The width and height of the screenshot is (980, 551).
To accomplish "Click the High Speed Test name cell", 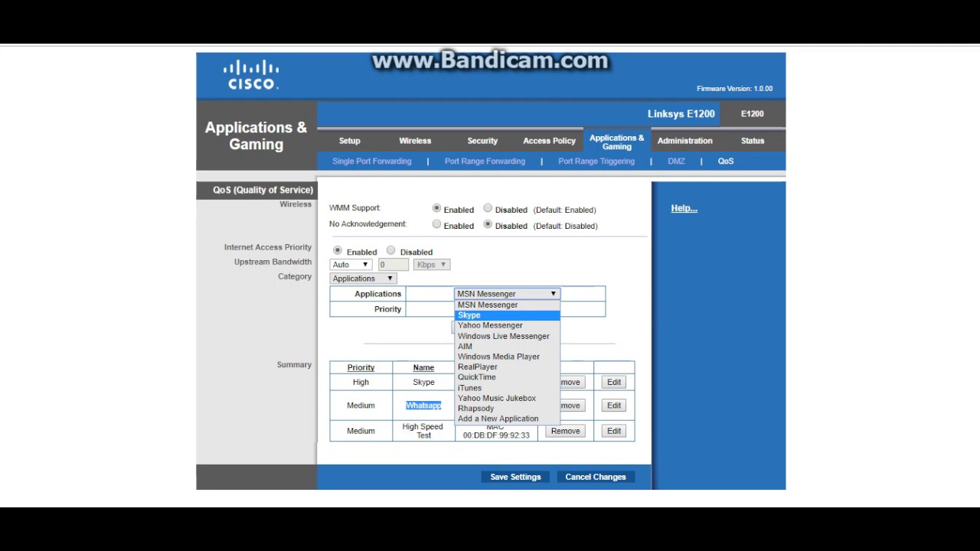I will click(423, 431).
